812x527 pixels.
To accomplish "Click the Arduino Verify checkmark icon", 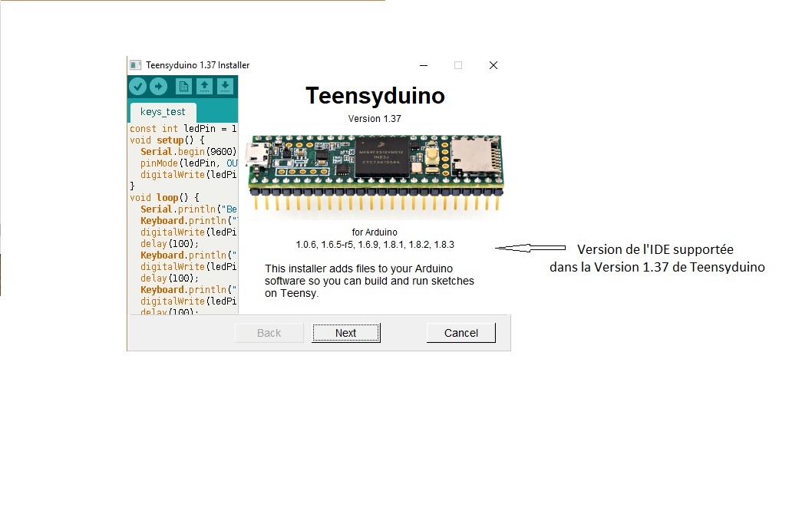I will 137,87.
